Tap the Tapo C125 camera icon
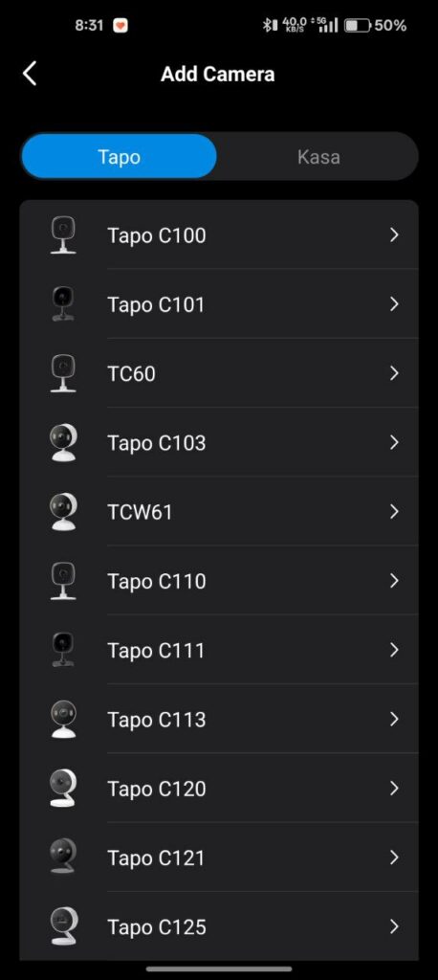The height and width of the screenshot is (980, 438). tap(63, 926)
